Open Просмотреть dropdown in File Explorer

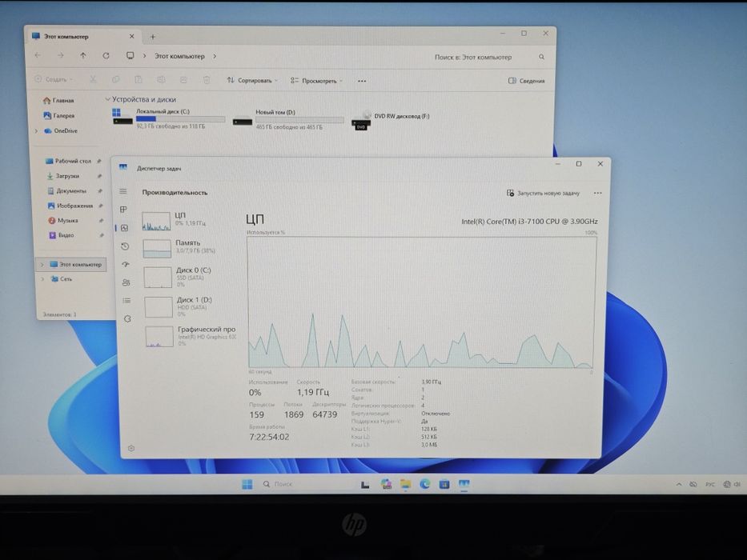(x=316, y=81)
